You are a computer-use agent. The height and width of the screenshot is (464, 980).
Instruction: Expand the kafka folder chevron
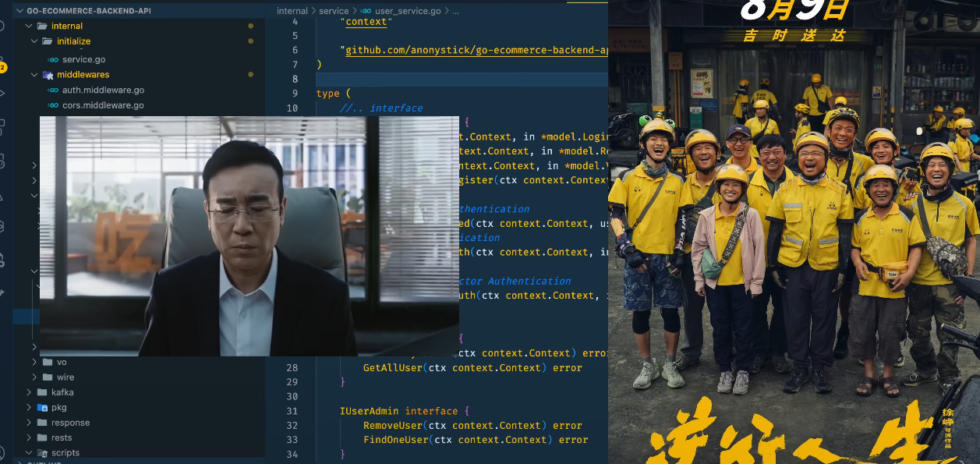(30, 392)
